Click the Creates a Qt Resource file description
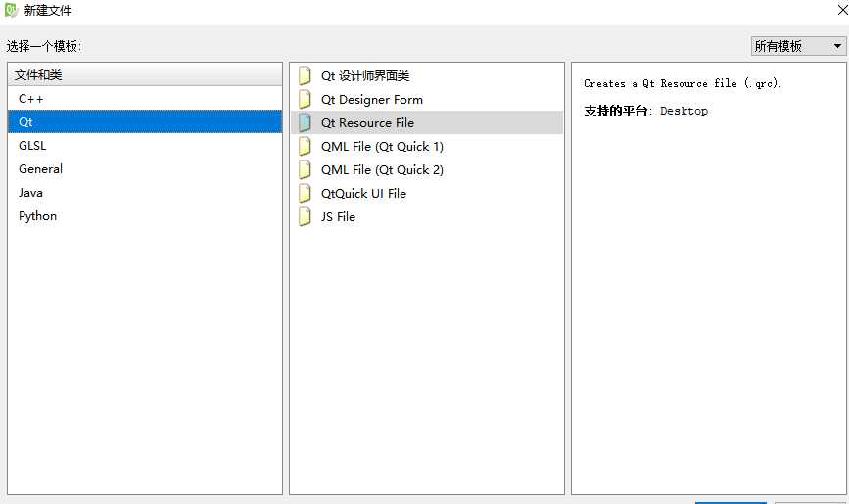This screenshot has width=849, height=504. [683, 83]
